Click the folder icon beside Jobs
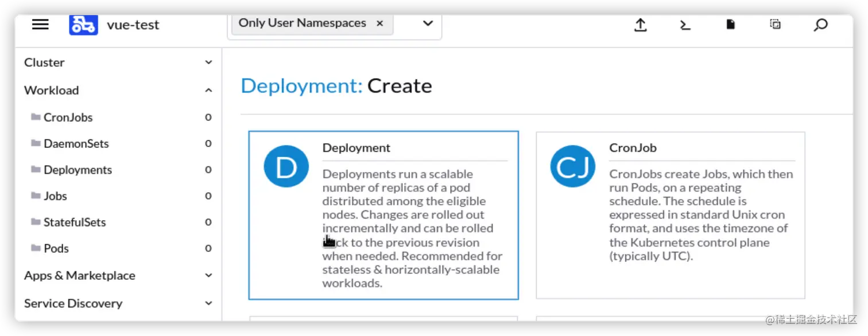 click(x=36, y=196)
